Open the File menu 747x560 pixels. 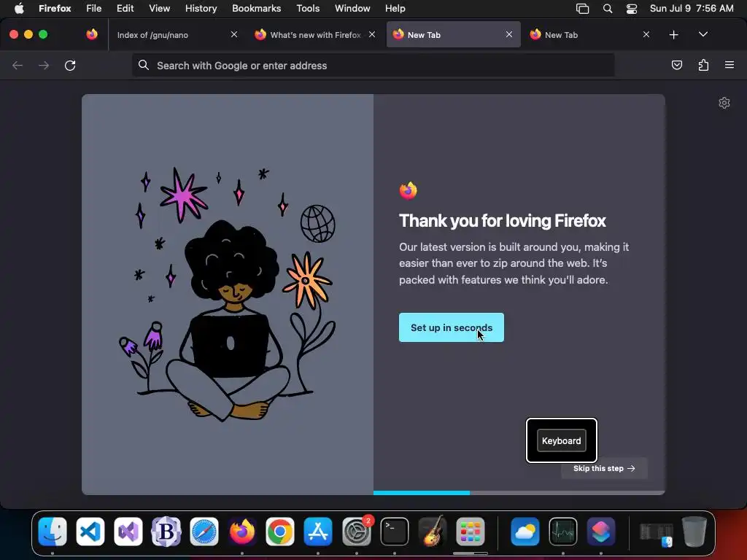point(94,8)
